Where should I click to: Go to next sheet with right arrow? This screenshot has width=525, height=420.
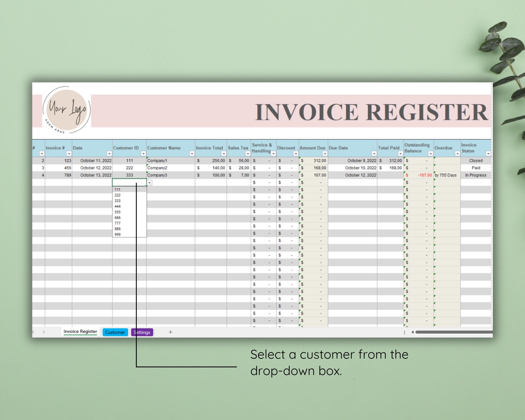click(44, 332)
